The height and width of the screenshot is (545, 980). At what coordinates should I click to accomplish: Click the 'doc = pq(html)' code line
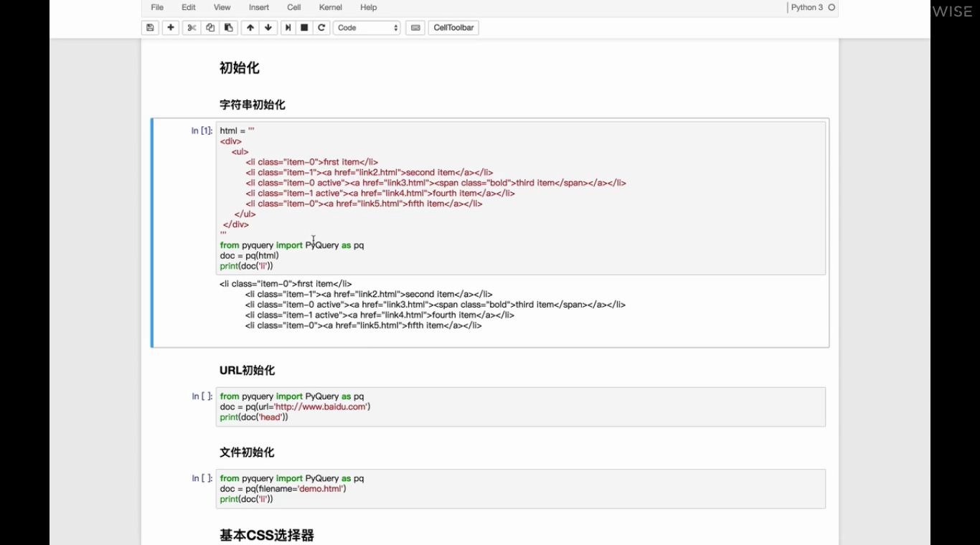click(x=250, y=255)
